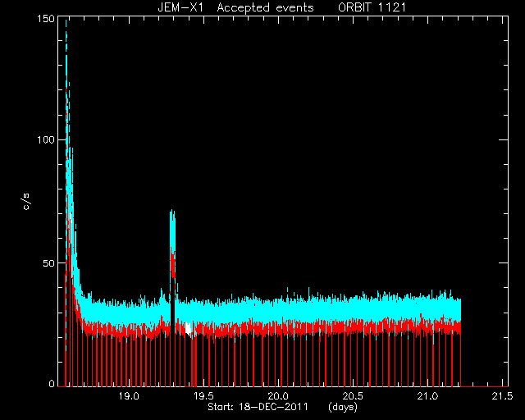The image size is (525, 420).
Task: Click the '100' y-axis tick label
Action: click(x=45, y=139)
